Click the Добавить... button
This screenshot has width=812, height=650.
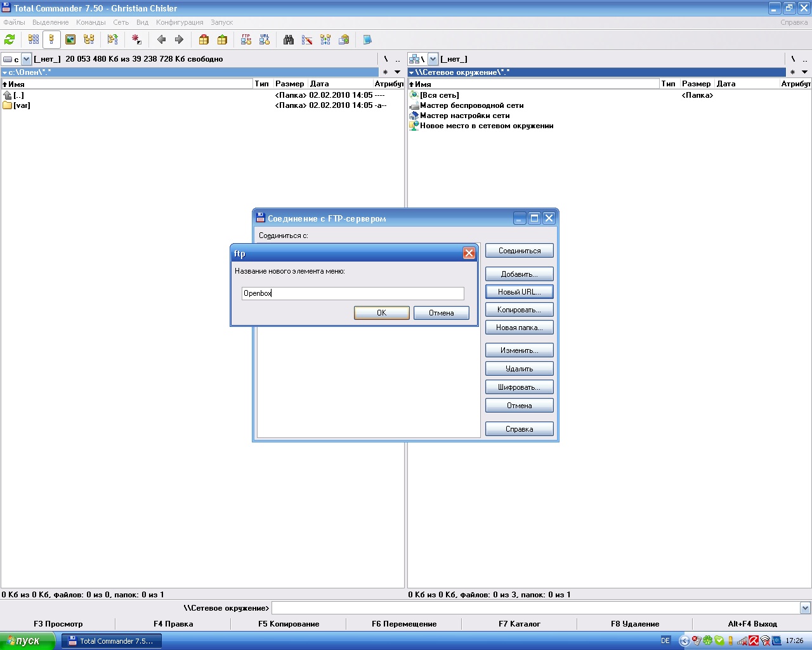tap(520, 274)
